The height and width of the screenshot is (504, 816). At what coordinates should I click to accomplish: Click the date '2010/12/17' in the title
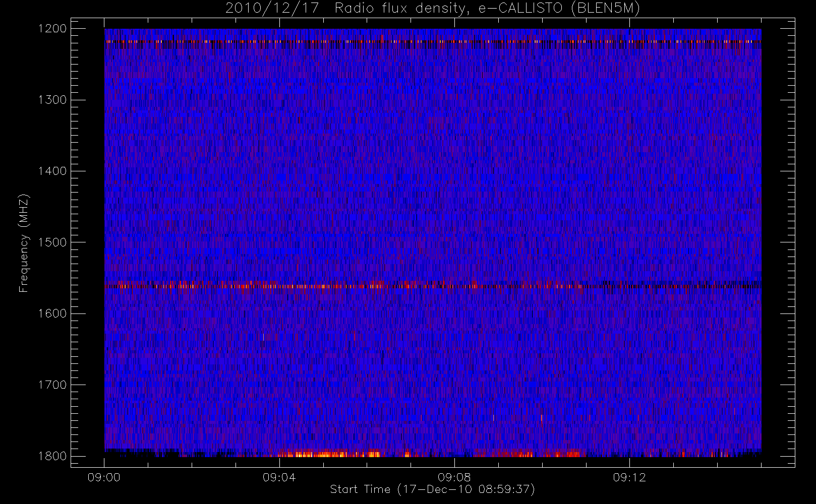point(272,9)
